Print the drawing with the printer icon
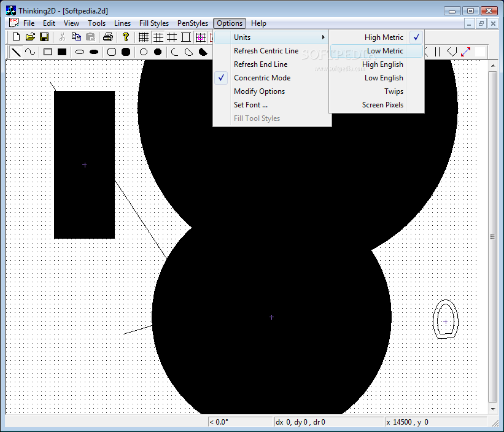 point(108,37)
